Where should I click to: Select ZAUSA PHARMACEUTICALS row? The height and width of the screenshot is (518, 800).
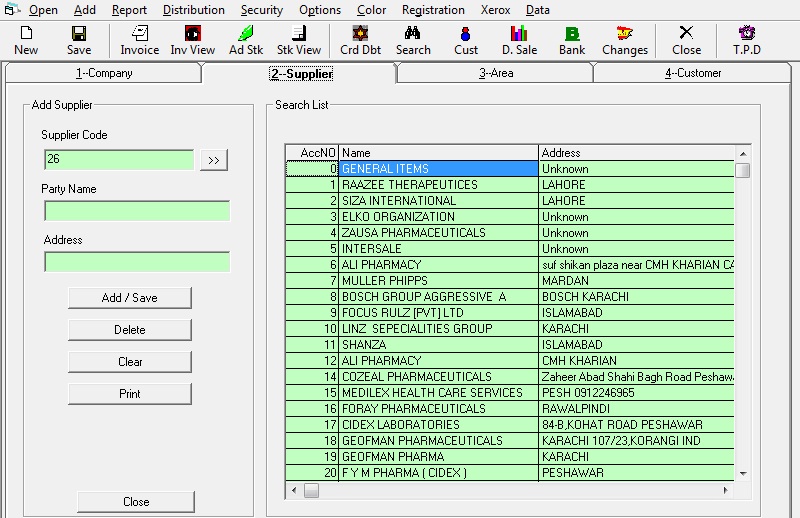click(x=510, y=233)
